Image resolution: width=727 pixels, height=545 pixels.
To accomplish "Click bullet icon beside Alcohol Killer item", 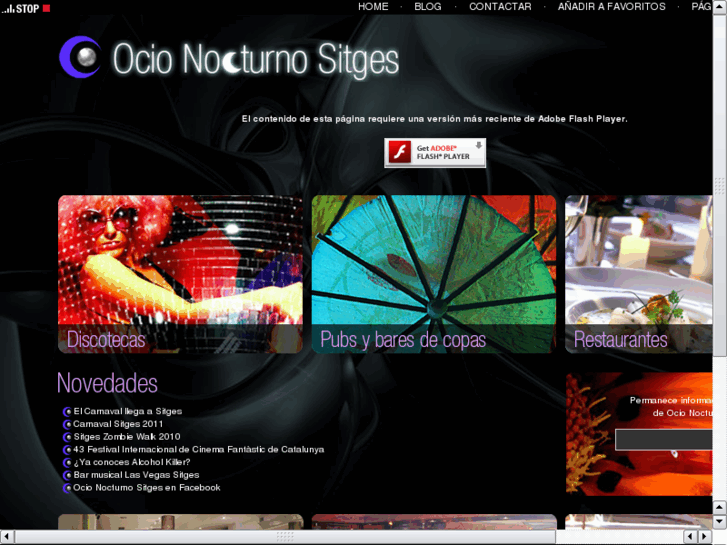I will point(67,463).
